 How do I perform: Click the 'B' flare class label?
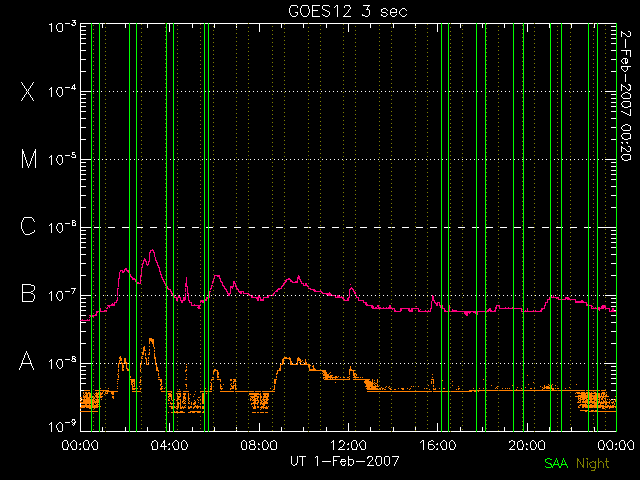[x=28, y=293]
